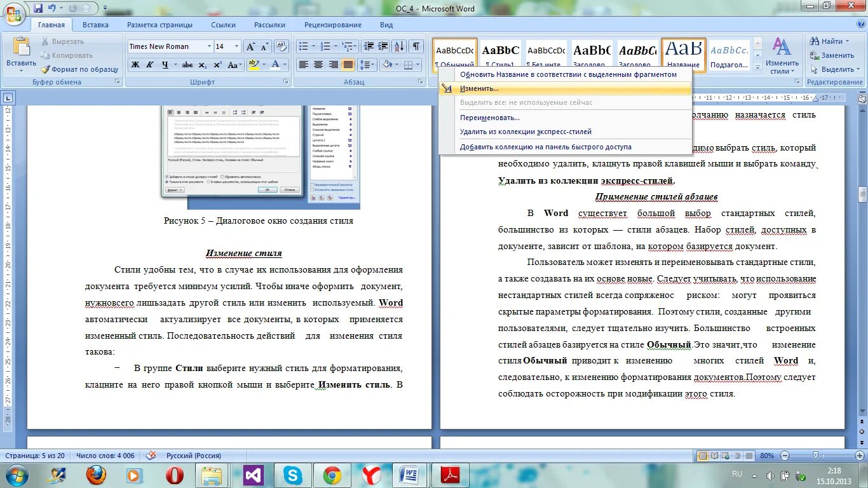
Task: Click 80% zoom level value
Action: click(x=767, y=456)
